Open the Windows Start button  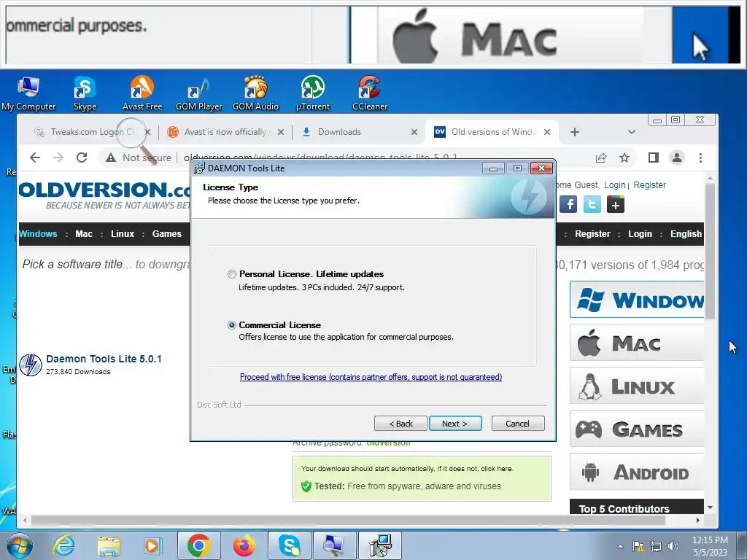click(20, 545)
